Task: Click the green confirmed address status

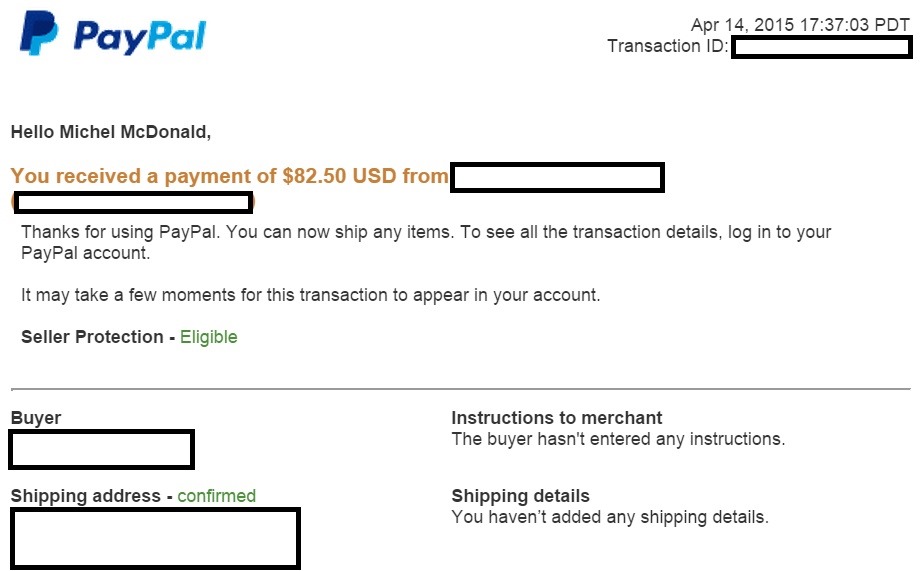Action: [217, 496]
